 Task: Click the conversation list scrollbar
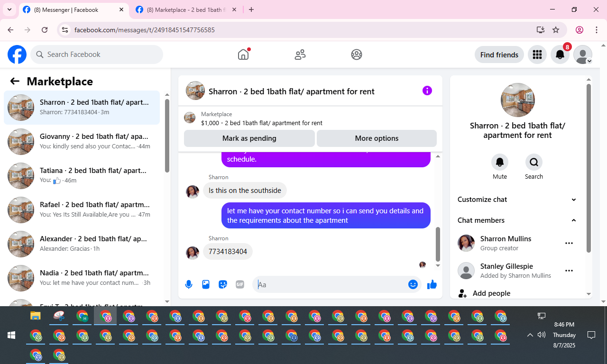[x=167, y=136]
